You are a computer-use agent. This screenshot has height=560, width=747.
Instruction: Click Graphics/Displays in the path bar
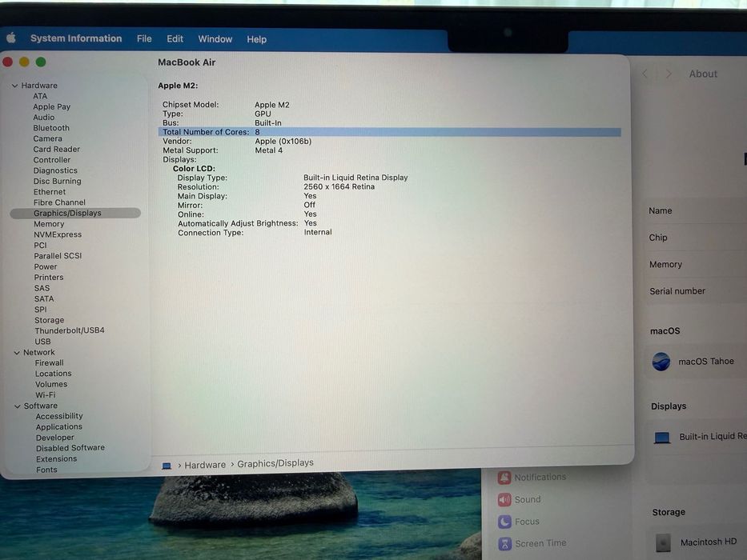coord(275,463)
